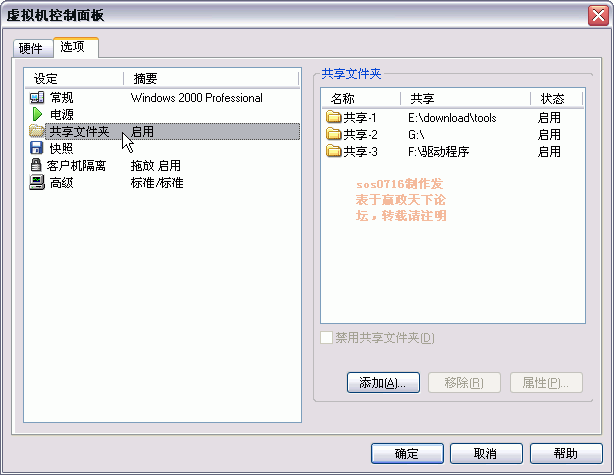Select the 共享-2 folder icon
The image size is (614, 475).
(334, 135)
